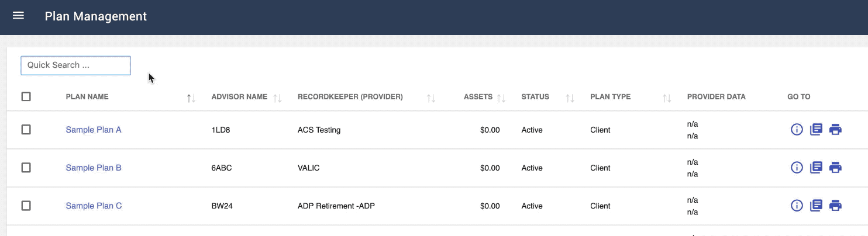868x236 pixels.
Task: Open the hamburger navigation menu
Action: pyautogui.click(x=18, y=16)
